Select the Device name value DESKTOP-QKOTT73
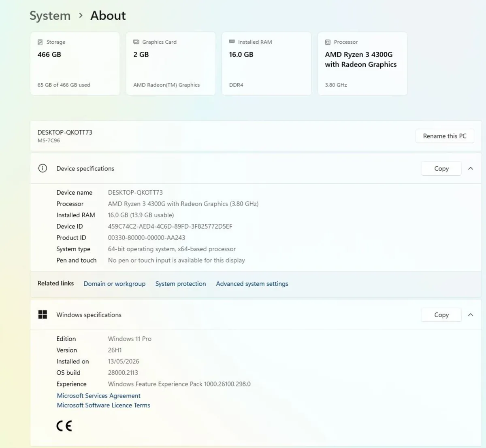Screen dimensions: 486x448 [x=135, y=192]
